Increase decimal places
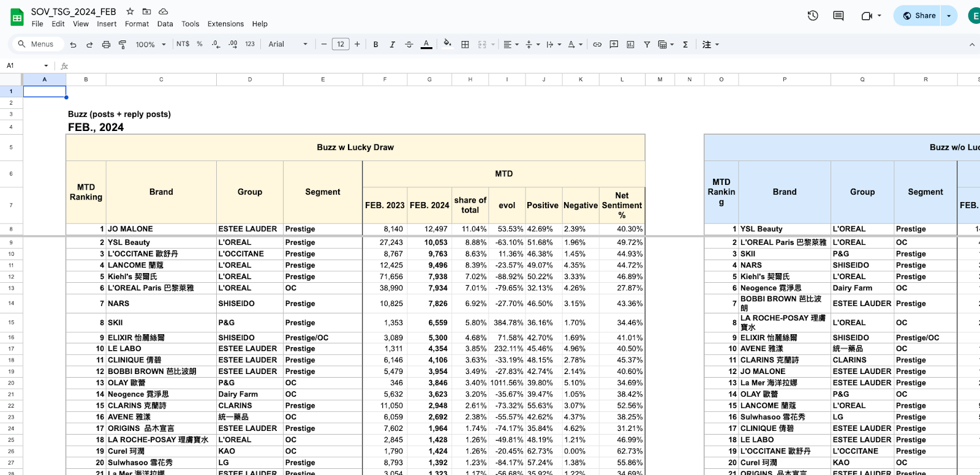 233,44
